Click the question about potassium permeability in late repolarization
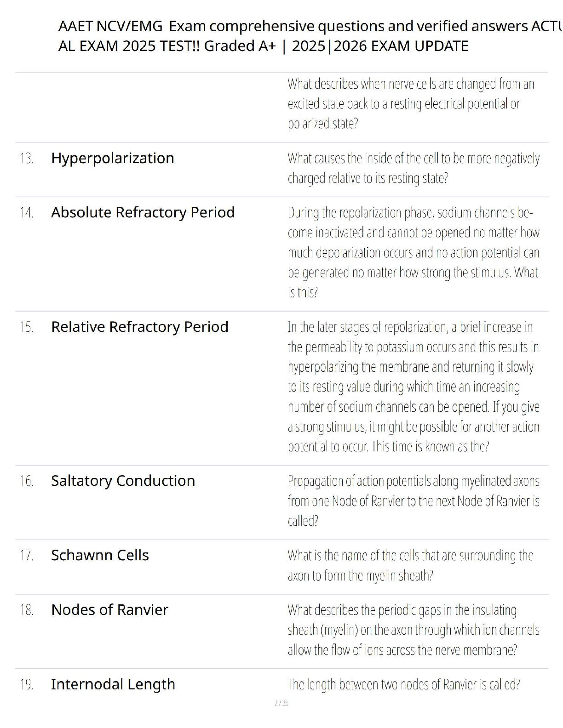563x728 pixels. tap(413, 387)
